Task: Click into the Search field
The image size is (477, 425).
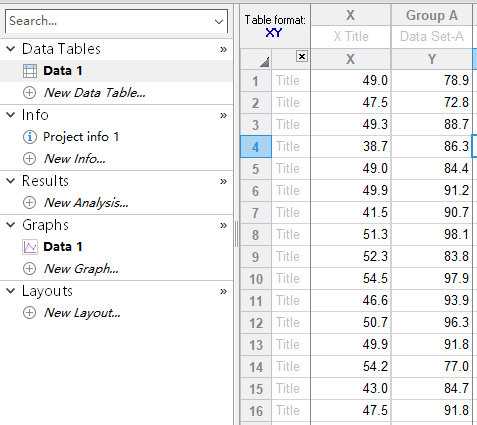Action: [110, 21]
